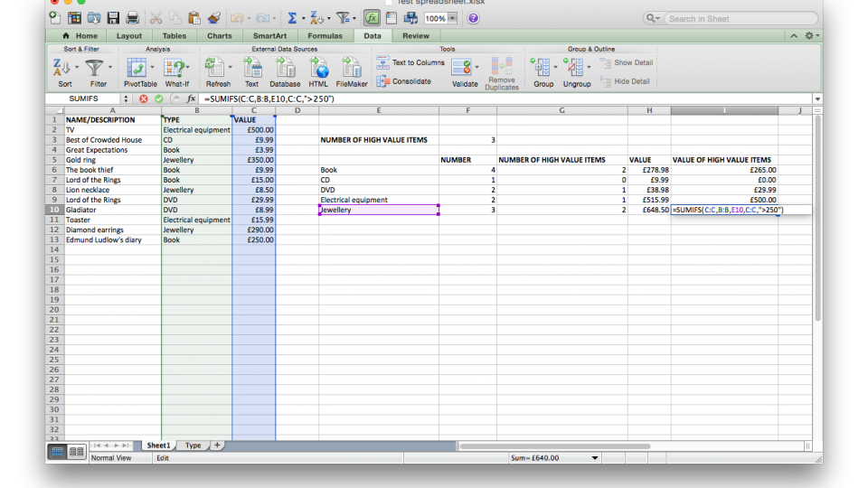868x488 pixels.
Task: Open ribbon settings gear menu
Action: [x=811, y=35]
